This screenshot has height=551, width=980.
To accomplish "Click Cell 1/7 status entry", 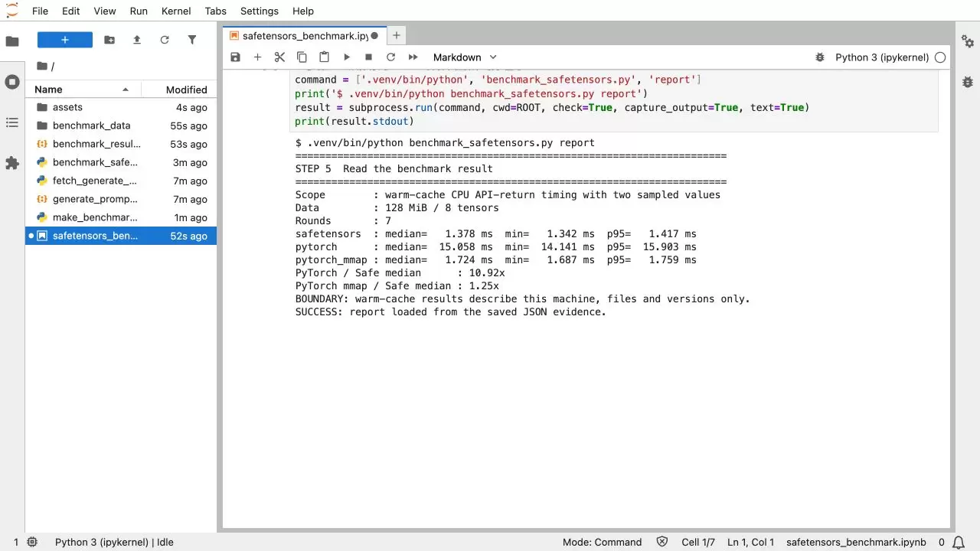I will (698, 542).
